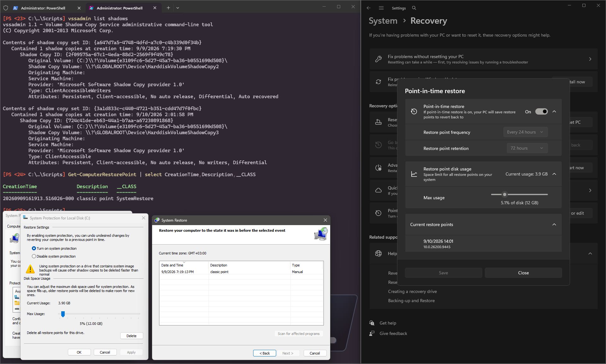
Task: Open the Restore point retention dropdown
Action: click(x=527, y=148)
